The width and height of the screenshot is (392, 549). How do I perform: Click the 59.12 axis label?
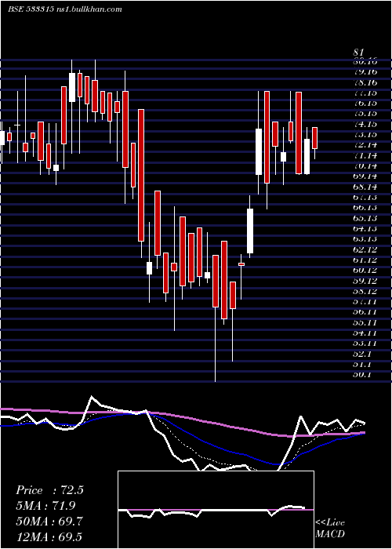pos(365,281)
